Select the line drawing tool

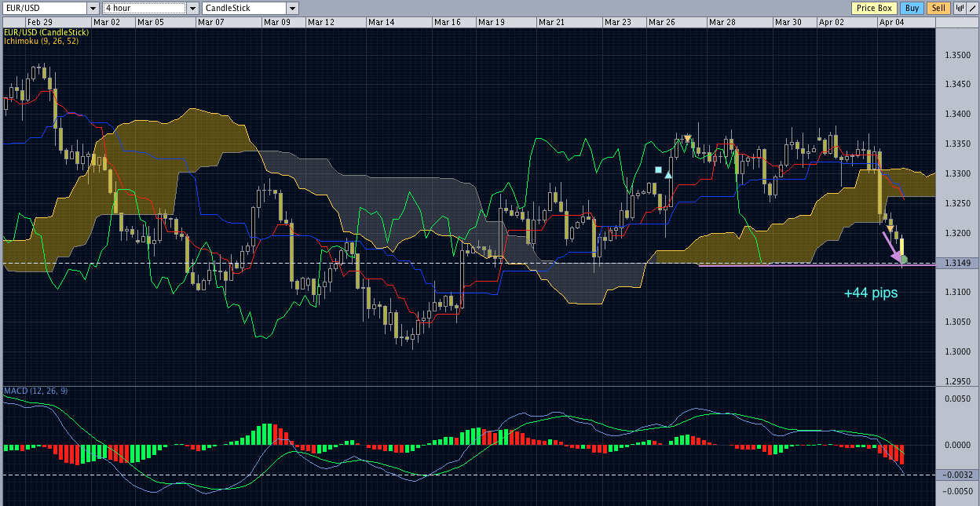pos(971,8)
